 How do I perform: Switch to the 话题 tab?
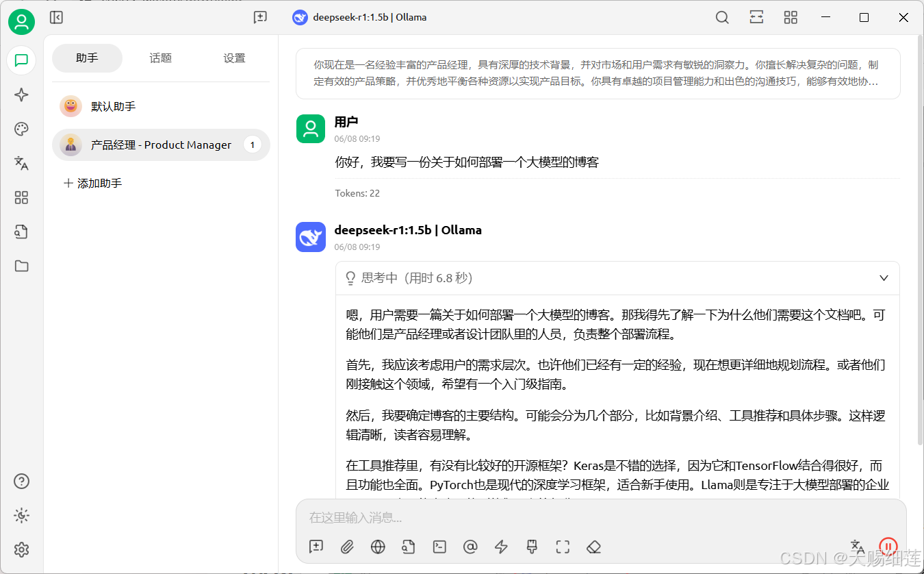(x=161, y=58)
